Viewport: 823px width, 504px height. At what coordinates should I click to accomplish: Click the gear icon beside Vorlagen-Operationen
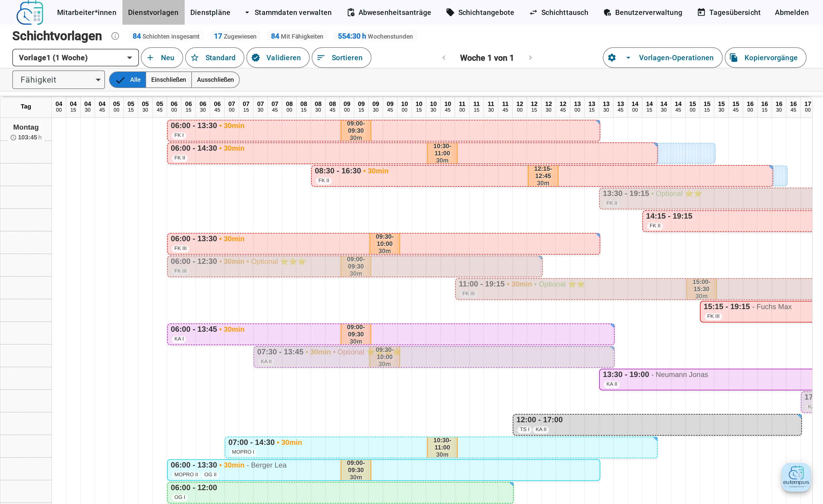point(612,58)
